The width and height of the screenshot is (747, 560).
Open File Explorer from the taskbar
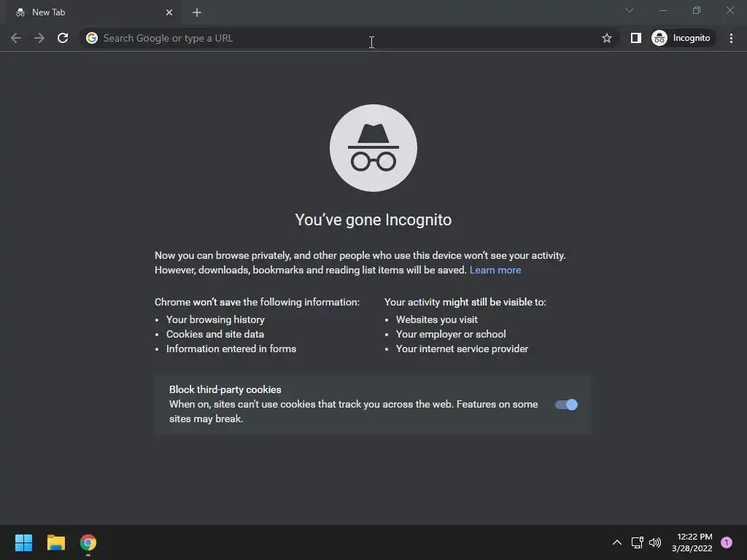[55, 542]
